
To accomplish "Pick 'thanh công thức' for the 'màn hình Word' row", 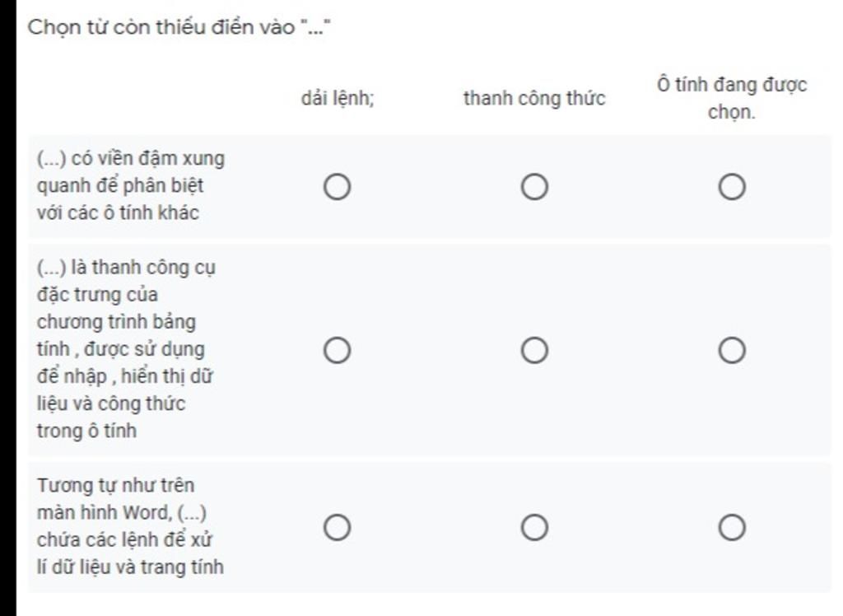I will point(534,527).
